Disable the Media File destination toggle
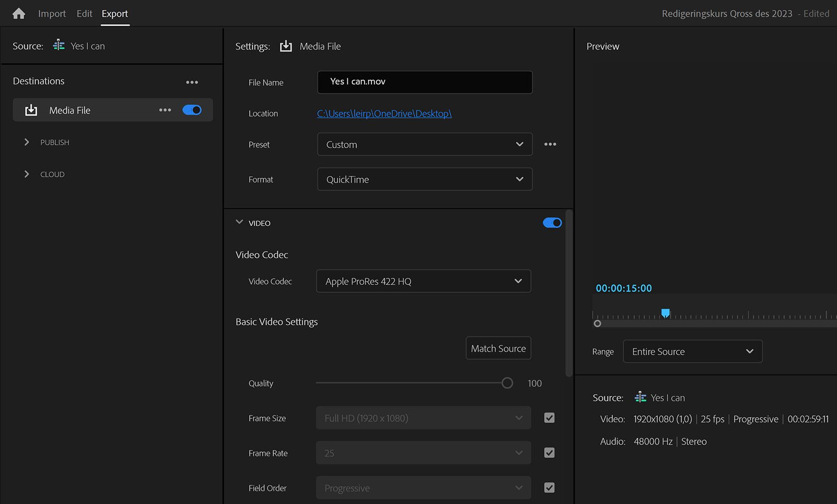The width and height of the screenshot is (837, 504). pos(192,110)
